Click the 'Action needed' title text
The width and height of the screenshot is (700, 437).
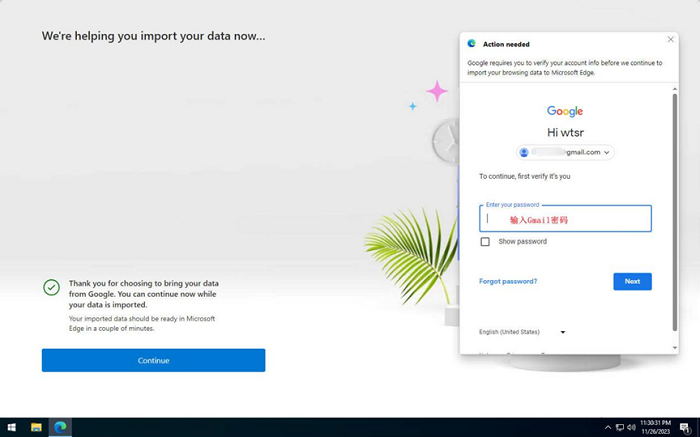[506, 44]
